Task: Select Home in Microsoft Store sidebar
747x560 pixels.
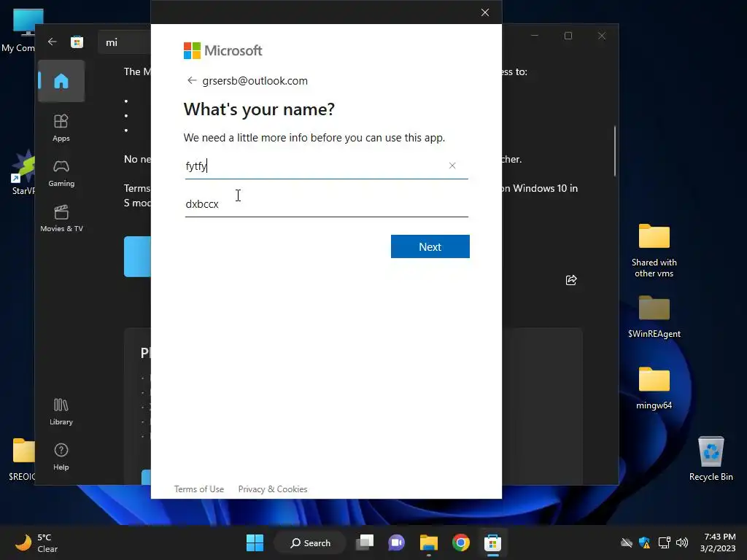Action: tap(61, 81)
